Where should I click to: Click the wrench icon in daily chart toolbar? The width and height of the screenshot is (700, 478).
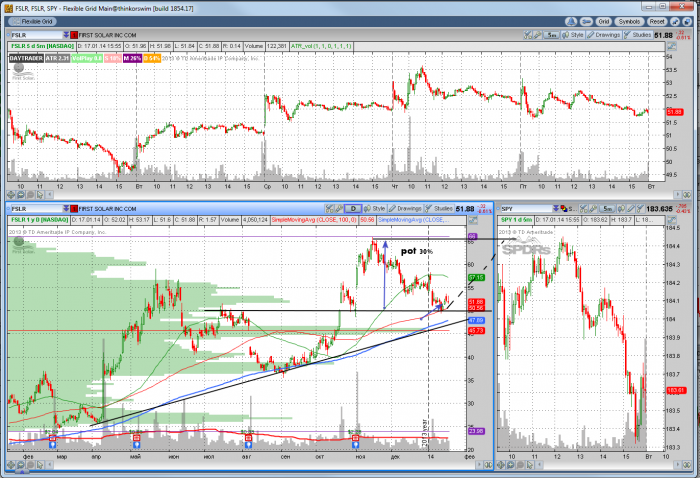coord(339,208)
